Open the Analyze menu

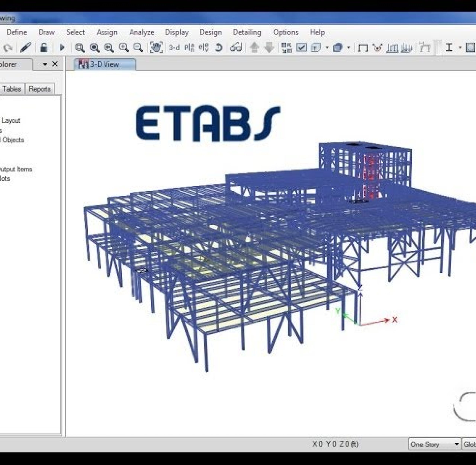141,33
